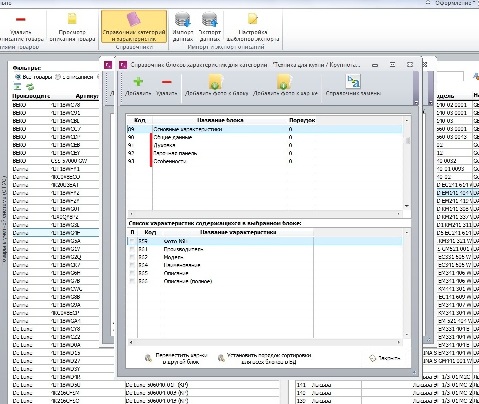The height and width of the screenshot is (404, 479).
Task: Select the Основные характеристики block row
Action: (265, 129)
